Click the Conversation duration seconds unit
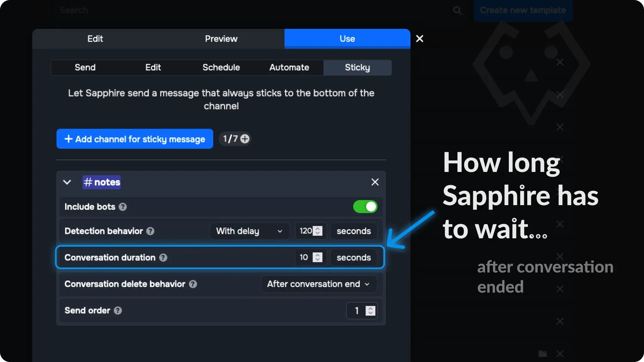The image size is (644, 362). 354,257
